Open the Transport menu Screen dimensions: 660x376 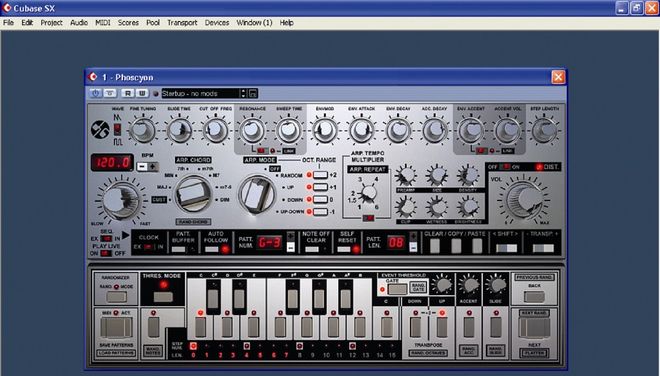click(x=182, y=23)
